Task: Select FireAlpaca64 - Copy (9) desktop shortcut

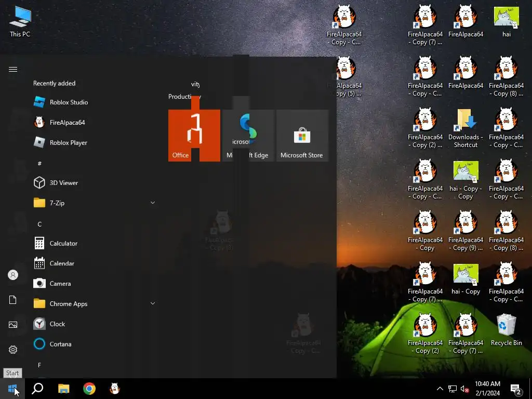Action: [466, 230]
